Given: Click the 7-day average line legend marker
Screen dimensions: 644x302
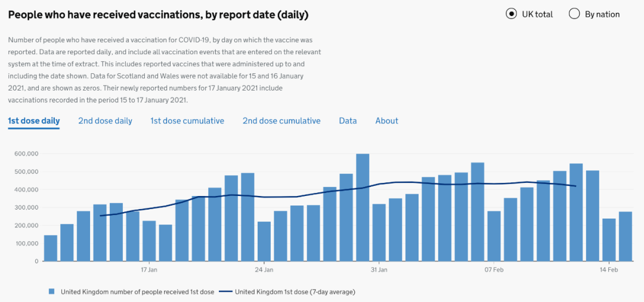Looking at the screenshot, I should (225, 292).
